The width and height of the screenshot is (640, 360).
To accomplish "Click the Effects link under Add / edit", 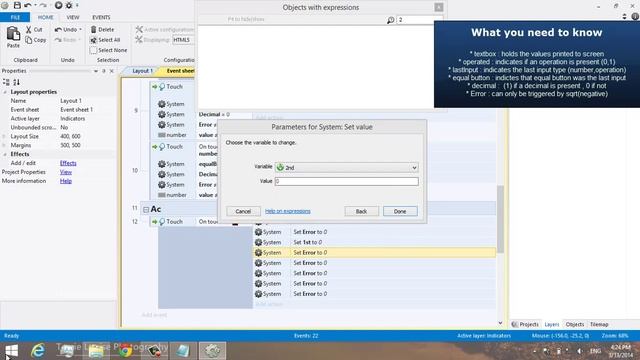I will click(x=68, y=163).
